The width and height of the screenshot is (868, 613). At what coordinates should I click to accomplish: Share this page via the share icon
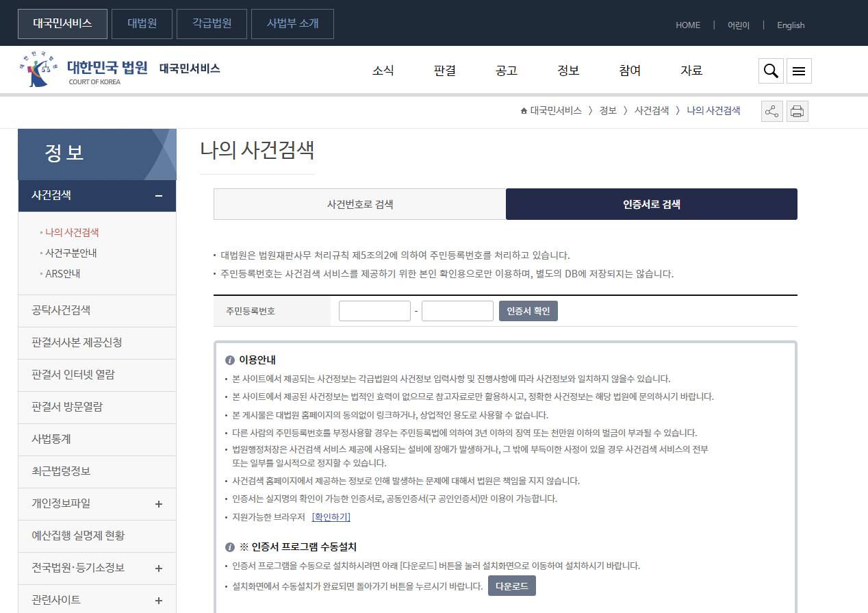[x=771, y=111]
